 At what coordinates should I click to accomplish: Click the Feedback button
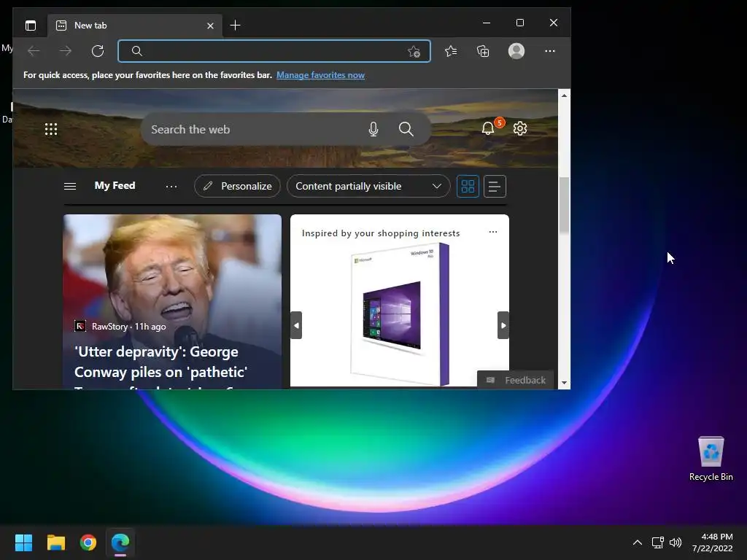click(516, 380)
